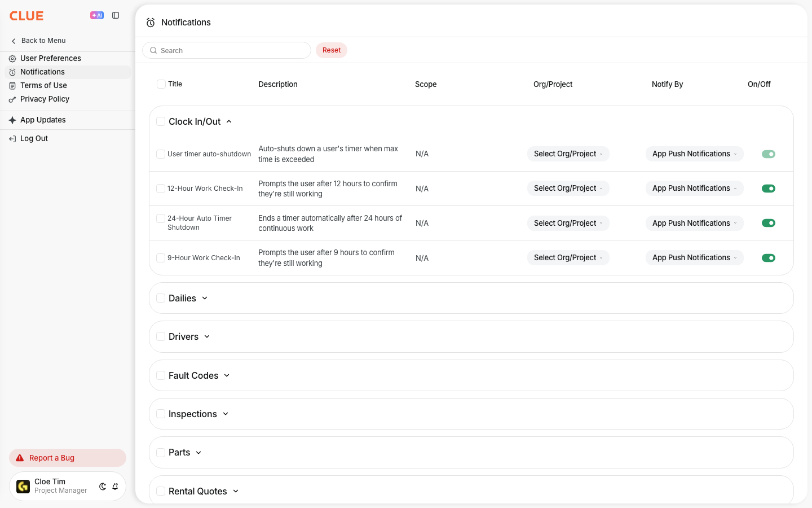This screenshot has height=508, width=812.
Task: Click the Log Out arrow icon
Action: point(12,139)
